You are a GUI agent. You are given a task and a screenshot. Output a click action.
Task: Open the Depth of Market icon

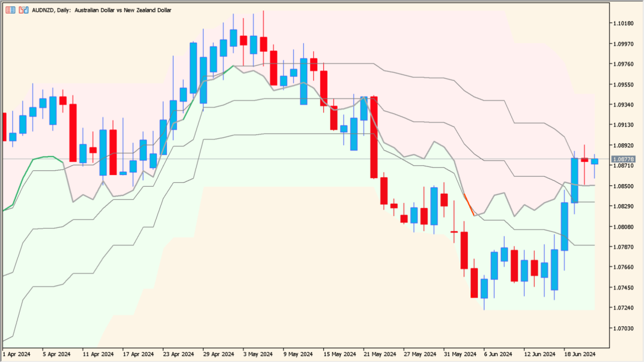pos(11,10)
